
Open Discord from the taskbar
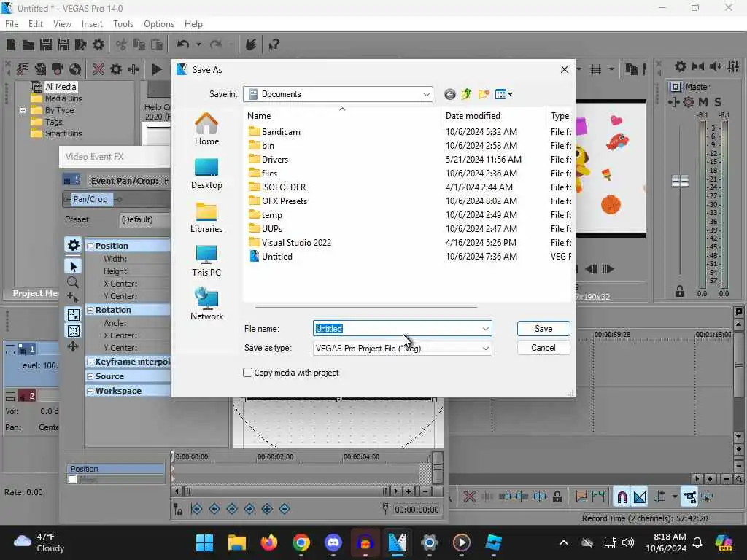tap(333, 542)
